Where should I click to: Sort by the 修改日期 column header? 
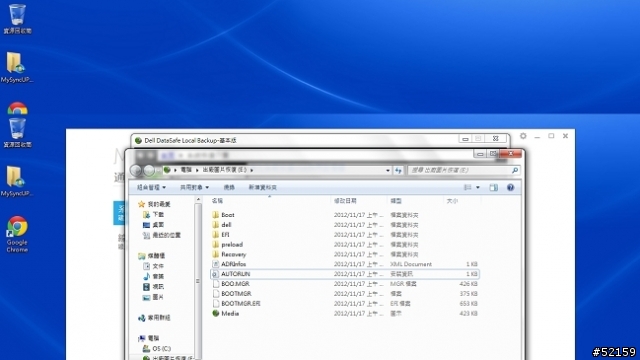click(x=345, y=201)
